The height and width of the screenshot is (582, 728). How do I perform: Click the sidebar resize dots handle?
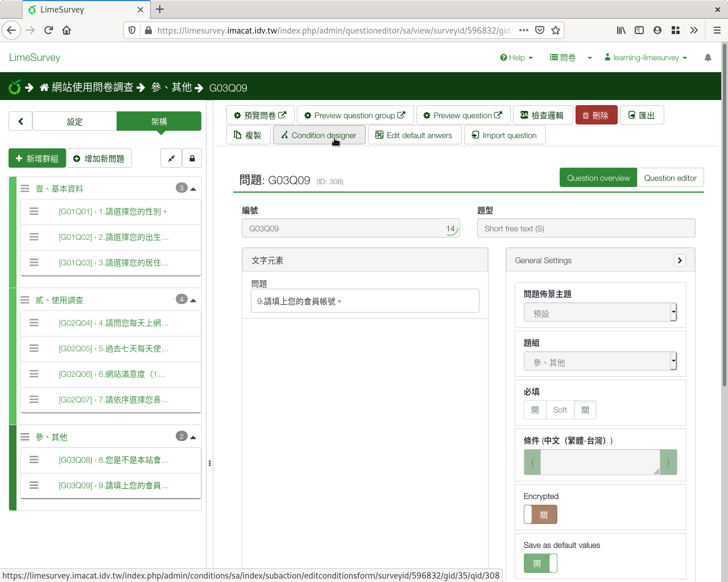pos(210,463)
